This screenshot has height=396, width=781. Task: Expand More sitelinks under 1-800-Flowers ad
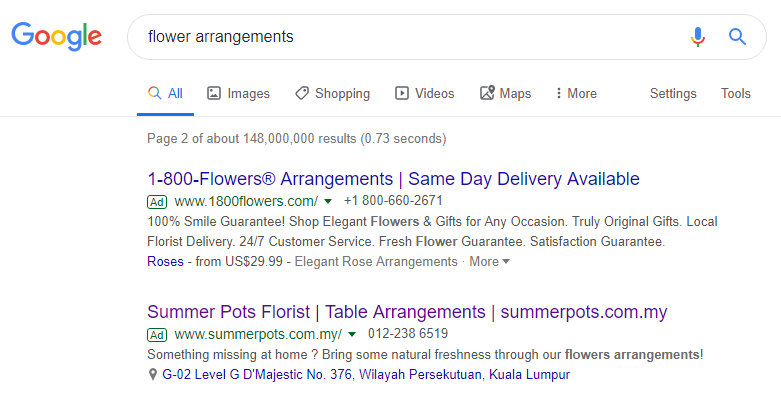click(490, 262)
